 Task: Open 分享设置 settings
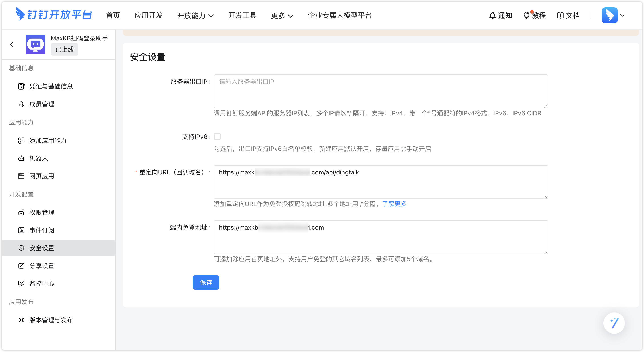(x=41, y=266)
